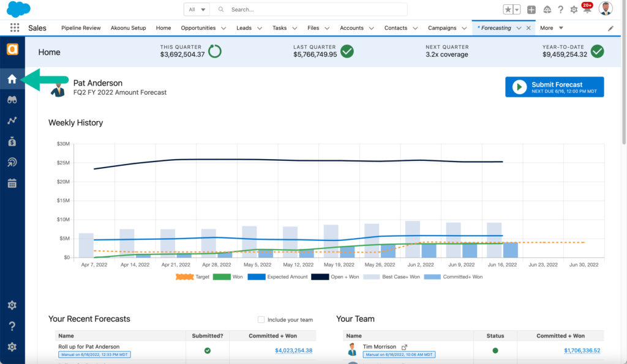This screenshot has width=627, height=364.
Task: Click the money bag sidebar icon
Action: [12, 141]
